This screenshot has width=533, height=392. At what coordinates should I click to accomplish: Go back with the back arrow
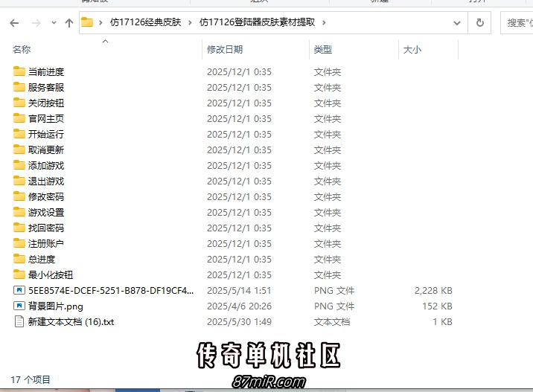[x=14, y=23]
